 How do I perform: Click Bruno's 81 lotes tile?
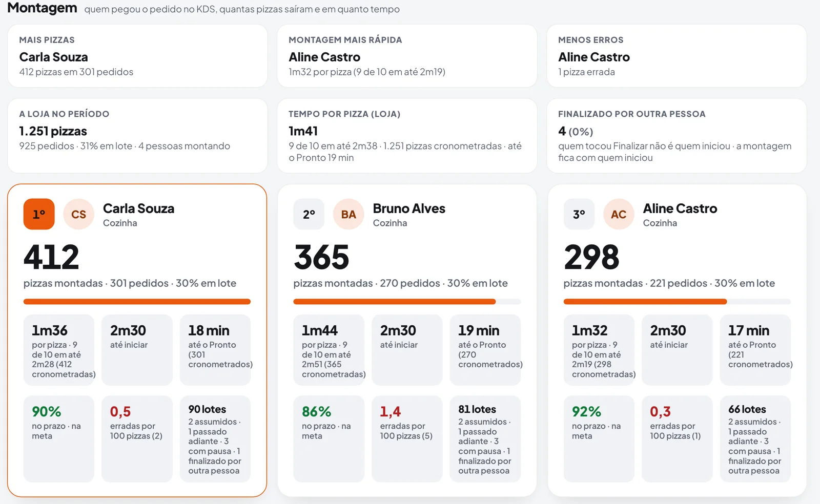pos(485,438)
